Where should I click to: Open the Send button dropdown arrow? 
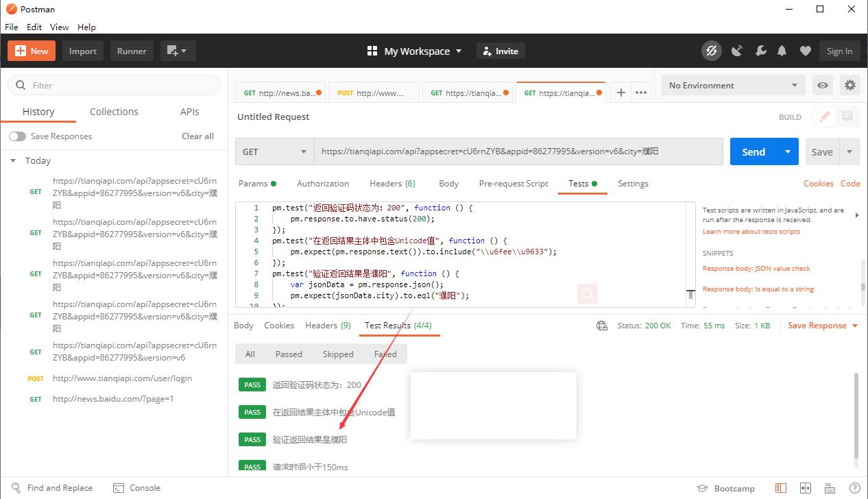point(788,151)
